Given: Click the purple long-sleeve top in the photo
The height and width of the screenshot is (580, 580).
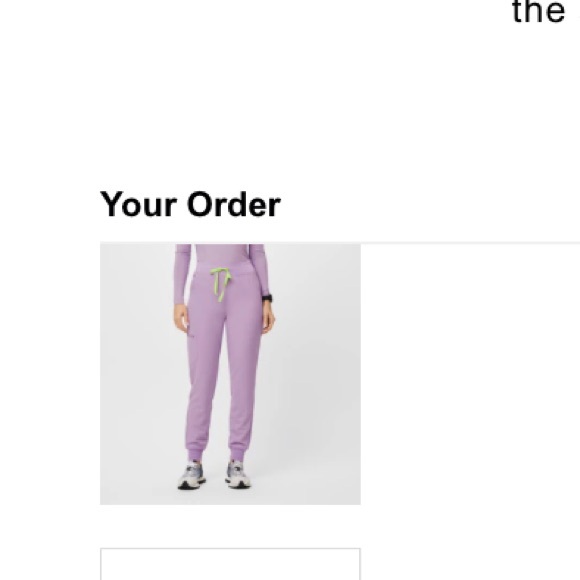Looking at the screenshot, I should pos(222,253).
